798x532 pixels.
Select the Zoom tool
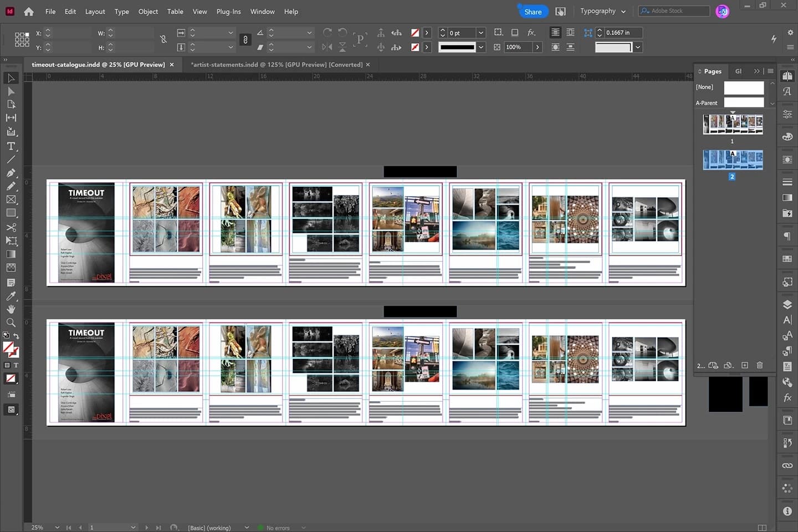click(x=11, y=323)
